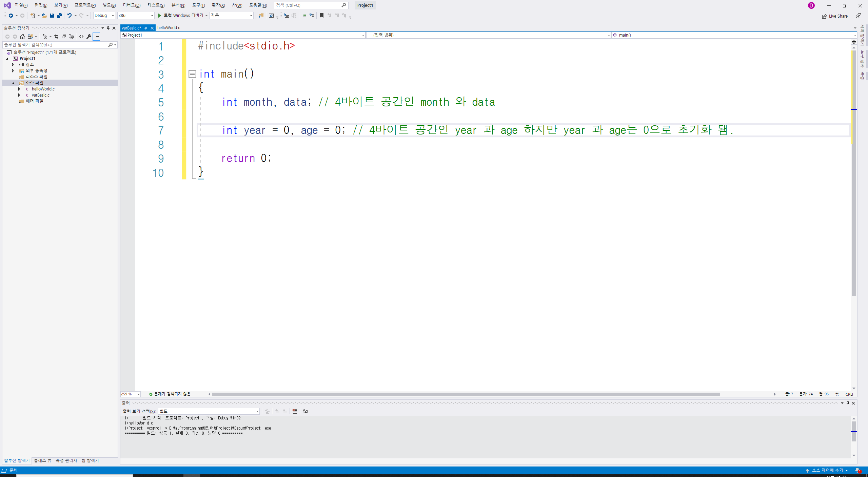The width and height of the screenshot is (868, 477).
Task: Click 소스 제어에 추가 in status bar
Action: point(827,470)
